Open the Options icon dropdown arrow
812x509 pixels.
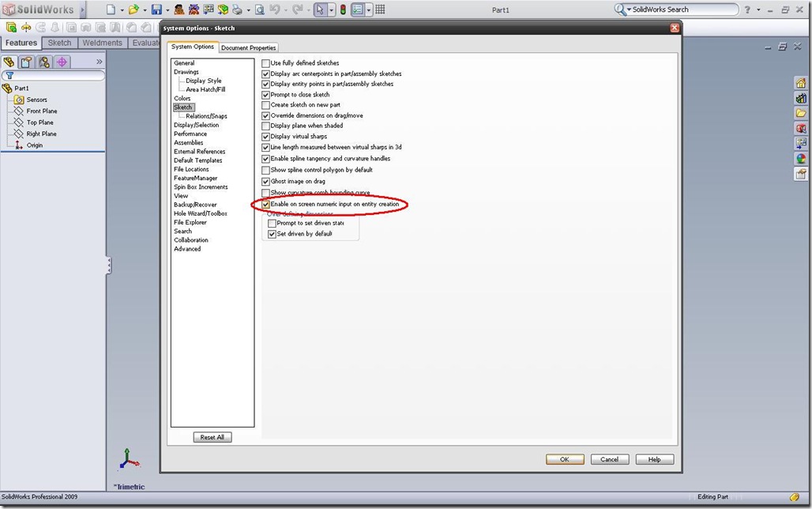(369, 9)
